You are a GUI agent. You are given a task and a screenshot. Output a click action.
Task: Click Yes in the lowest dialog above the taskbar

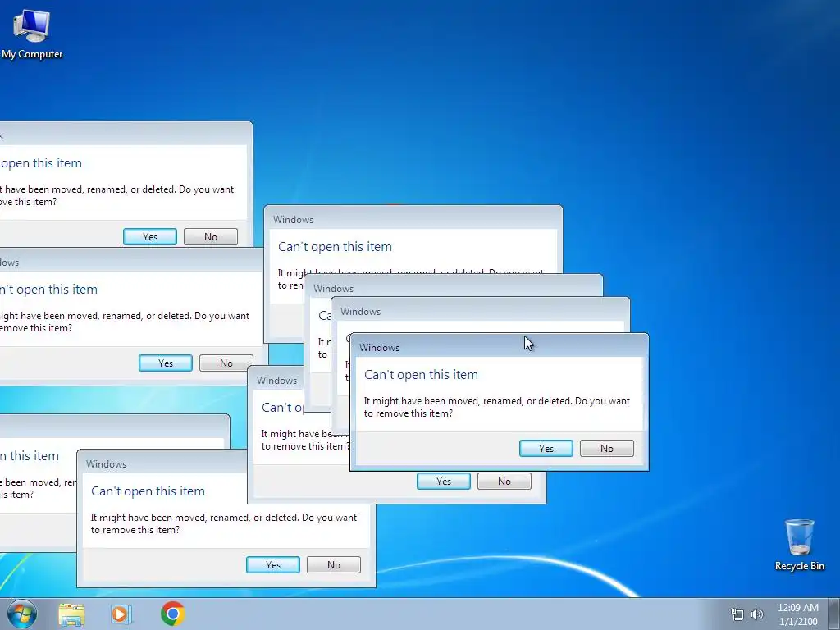tap(272, 564)
